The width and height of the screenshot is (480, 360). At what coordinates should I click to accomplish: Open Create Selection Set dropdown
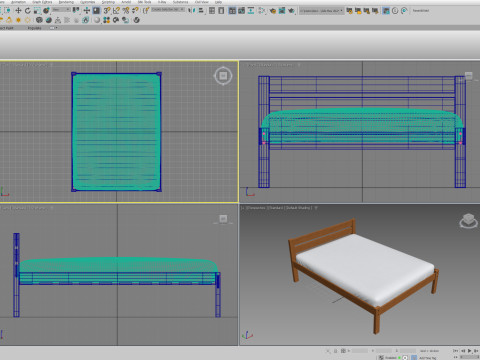pos(168,9)
